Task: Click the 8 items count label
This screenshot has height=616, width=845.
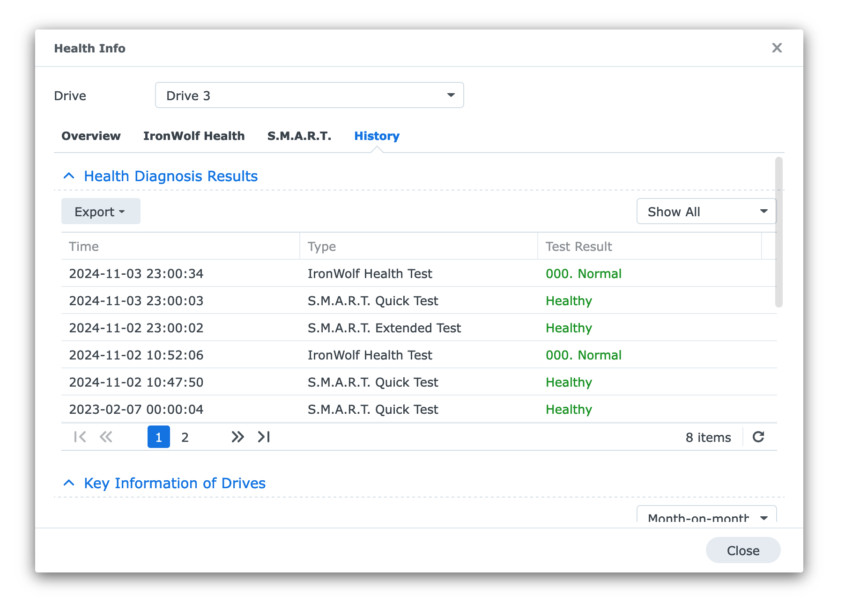Action: tap(708, 437)
